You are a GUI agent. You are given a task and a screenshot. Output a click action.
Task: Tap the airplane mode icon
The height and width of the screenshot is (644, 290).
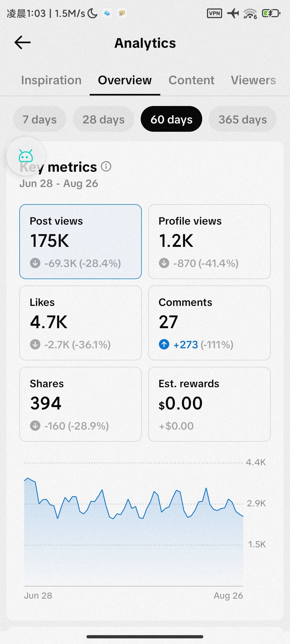point(233,13)
